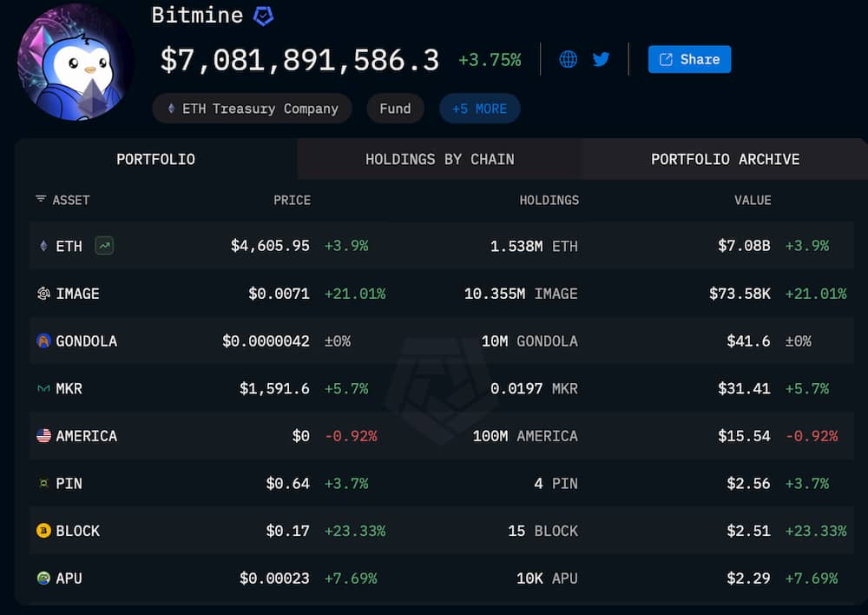Screen dimensions: 868x615
Task: Click the BLOCK token icon
Action: [x=43, y=531]
